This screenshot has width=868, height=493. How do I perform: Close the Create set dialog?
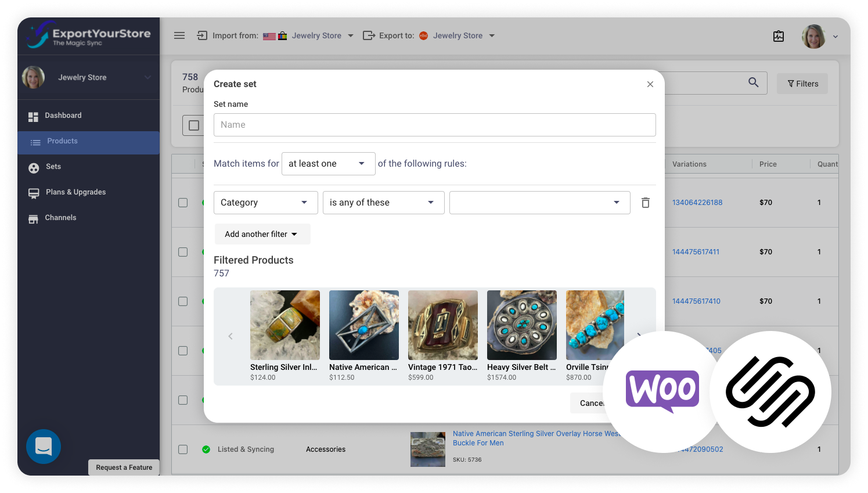(x=650, y=84)
